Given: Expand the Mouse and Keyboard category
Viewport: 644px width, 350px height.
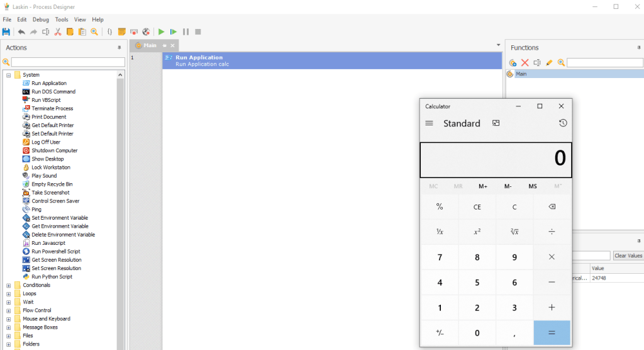Looking at the screenshot, I should (9, 319).
